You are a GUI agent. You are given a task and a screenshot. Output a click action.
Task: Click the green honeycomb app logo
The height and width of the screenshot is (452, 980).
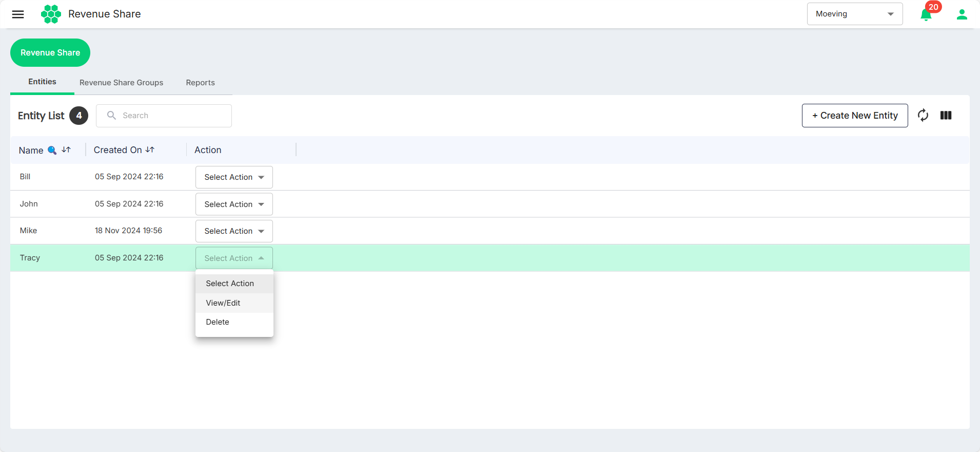tap(51, 14)
